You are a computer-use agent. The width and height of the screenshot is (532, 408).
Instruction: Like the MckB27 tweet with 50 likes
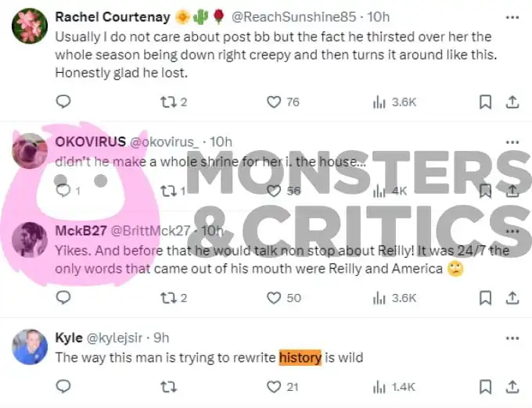pyautogui.click(x=284, y=298)
